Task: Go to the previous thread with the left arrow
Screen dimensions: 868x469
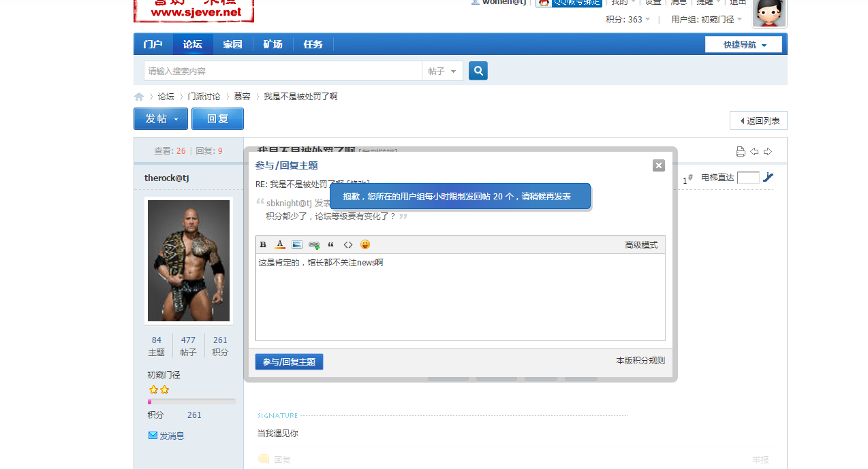Action: [754, 151]
